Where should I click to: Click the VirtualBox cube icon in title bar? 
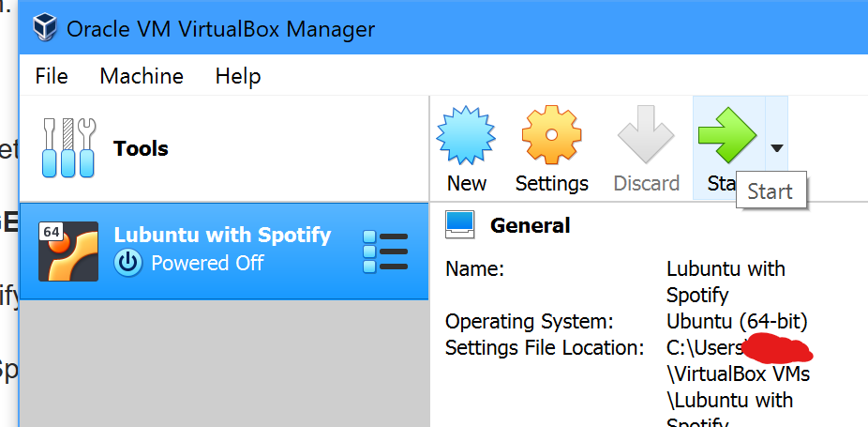pyautogui.click(x=45, y=28)
